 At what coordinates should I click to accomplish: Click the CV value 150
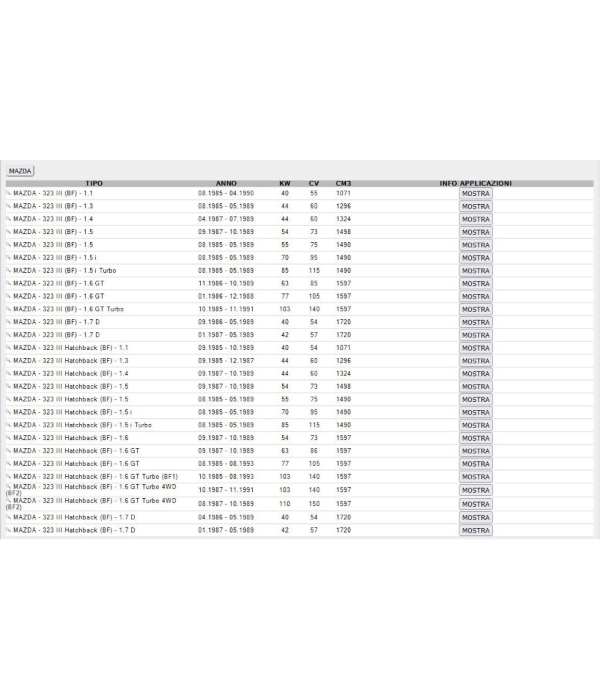[x=314, y=503]
